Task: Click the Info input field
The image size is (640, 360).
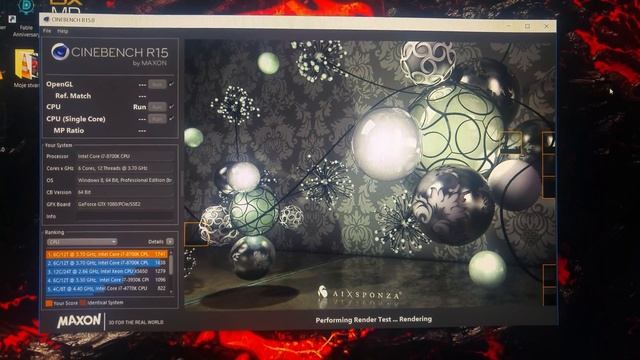Action: (x=125, y=216)
